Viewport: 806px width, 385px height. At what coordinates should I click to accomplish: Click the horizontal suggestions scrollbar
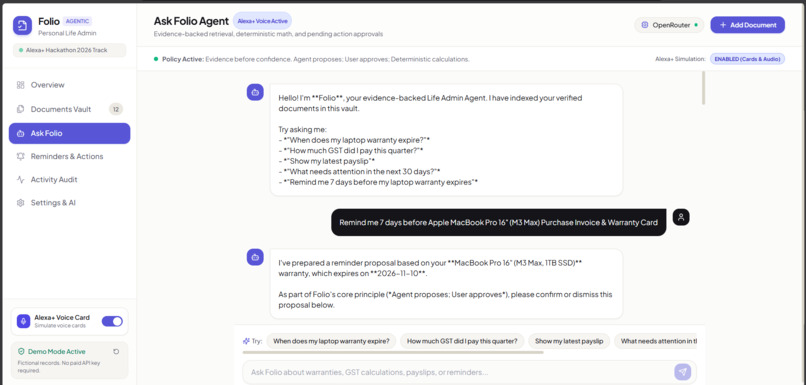(393, 353)
